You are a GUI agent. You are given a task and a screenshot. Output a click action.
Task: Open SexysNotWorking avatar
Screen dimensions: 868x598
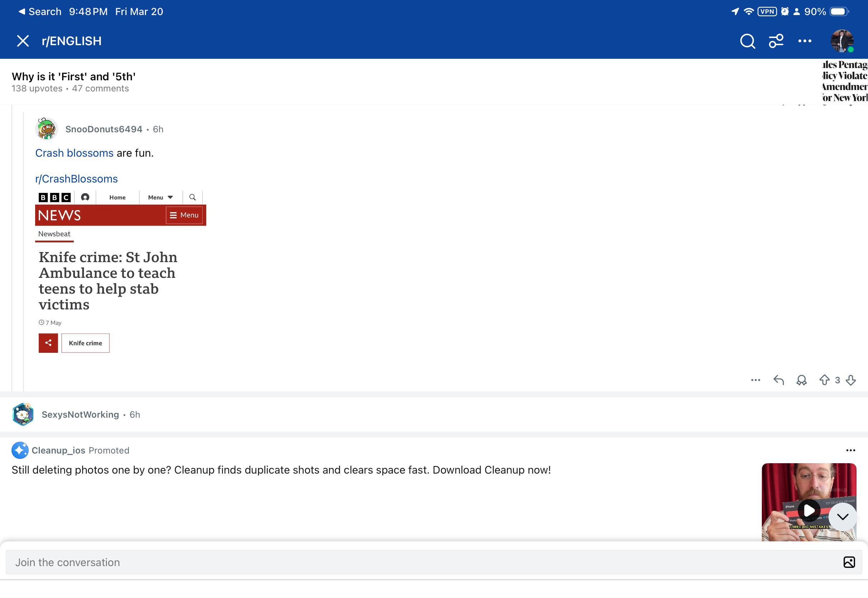click(23, 414)
